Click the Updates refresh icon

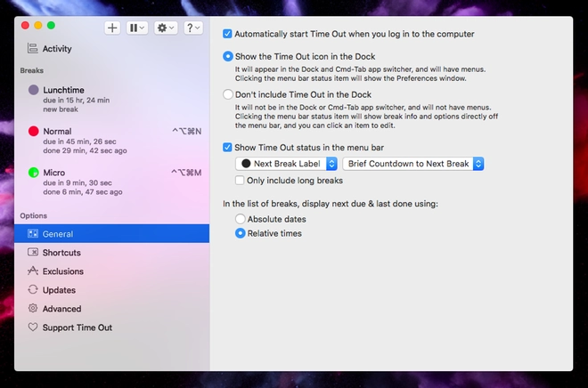[33, 289]
